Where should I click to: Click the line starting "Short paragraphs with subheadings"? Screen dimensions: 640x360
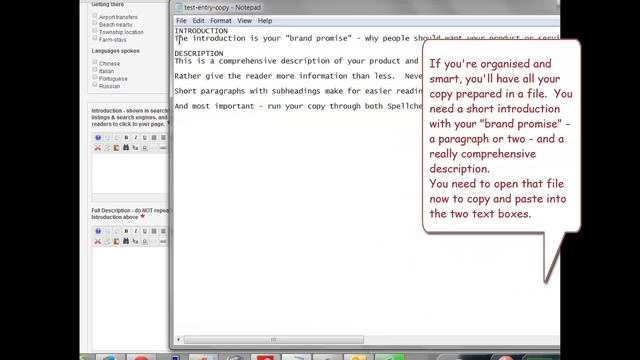tap(298, 91)
